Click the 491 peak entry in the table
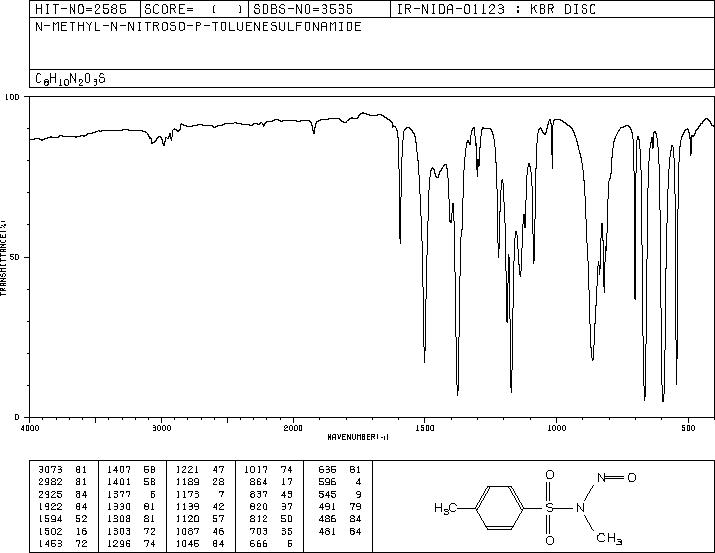The image size is (715, 553). click(x=340, y=506)
